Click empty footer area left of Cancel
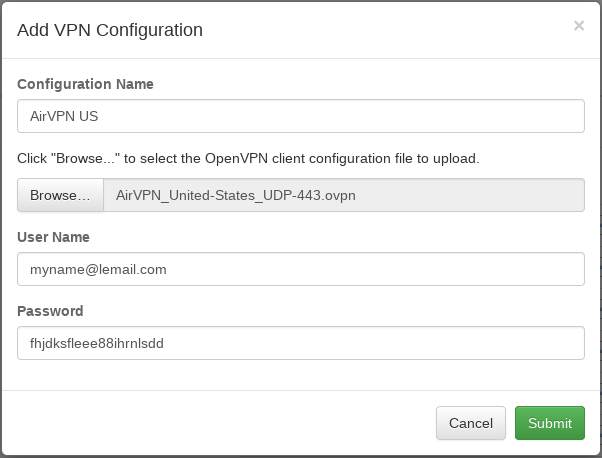The height and width of the screenshot is (458, 602). [220, 423]
